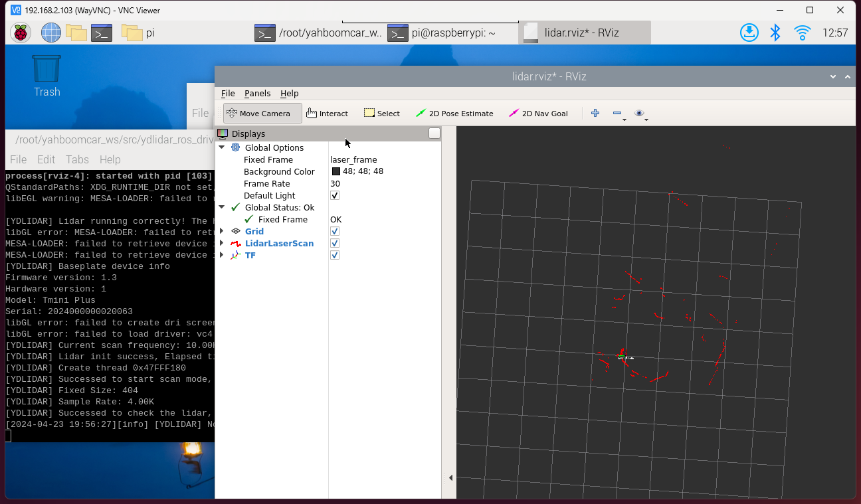Toggle the Default Light checkbox
Screen dimensions: 861x504
[x=335, y=195]
